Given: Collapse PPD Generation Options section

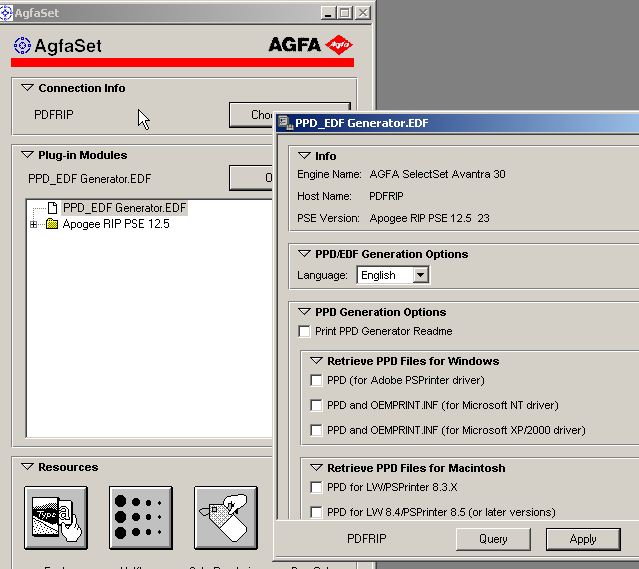Looking at the screenshot, I should click(304, 312).
